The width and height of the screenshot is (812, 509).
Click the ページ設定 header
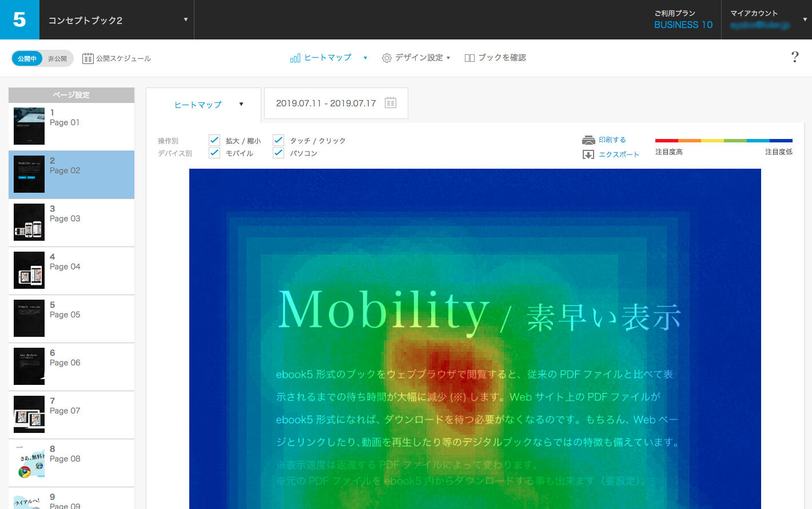tap(71, 95)
